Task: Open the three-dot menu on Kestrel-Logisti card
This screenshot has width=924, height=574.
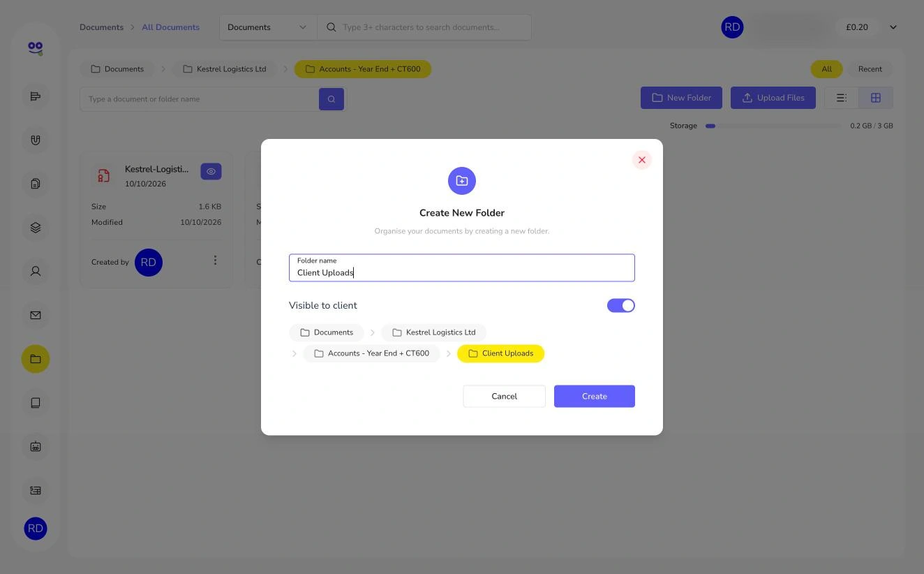Action: (x=215, y=260)
